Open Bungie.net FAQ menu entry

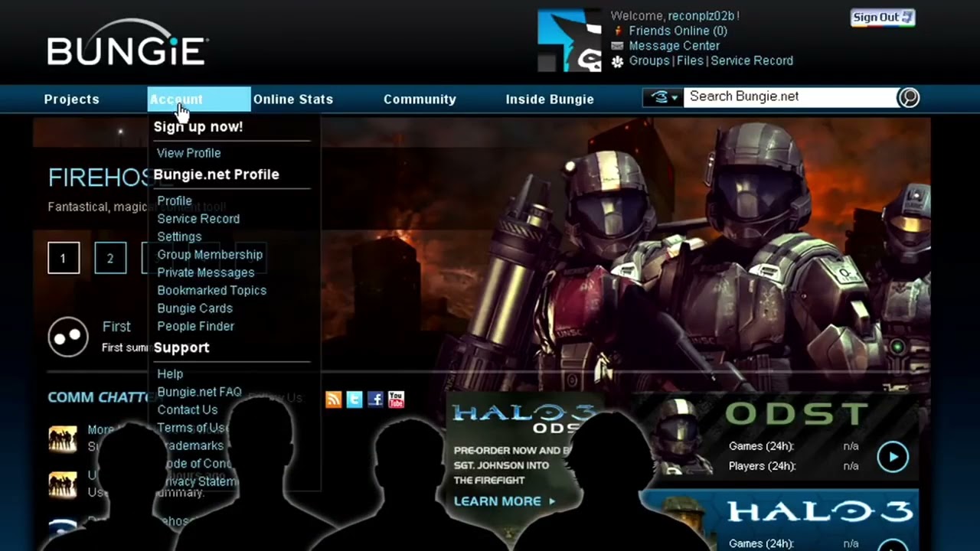[199, 392]
